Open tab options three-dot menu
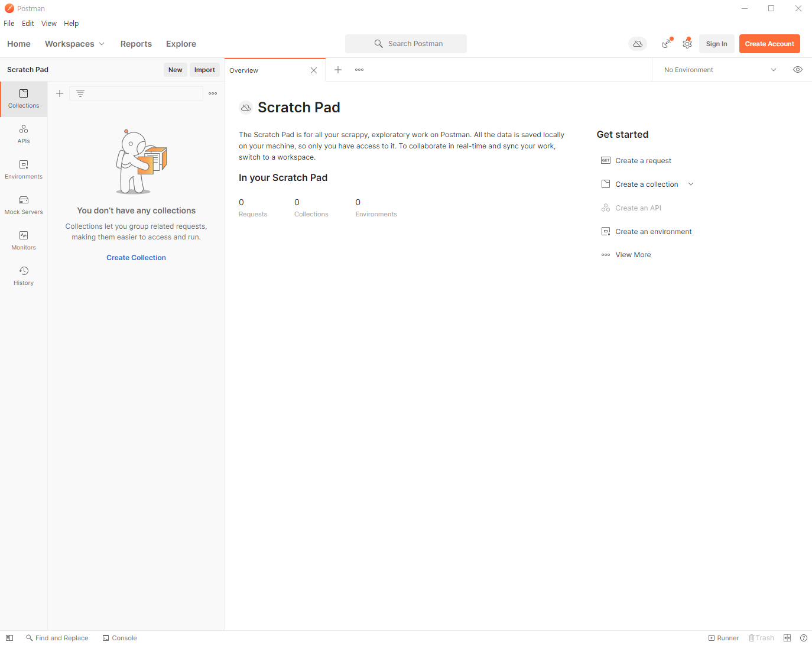 359,70
